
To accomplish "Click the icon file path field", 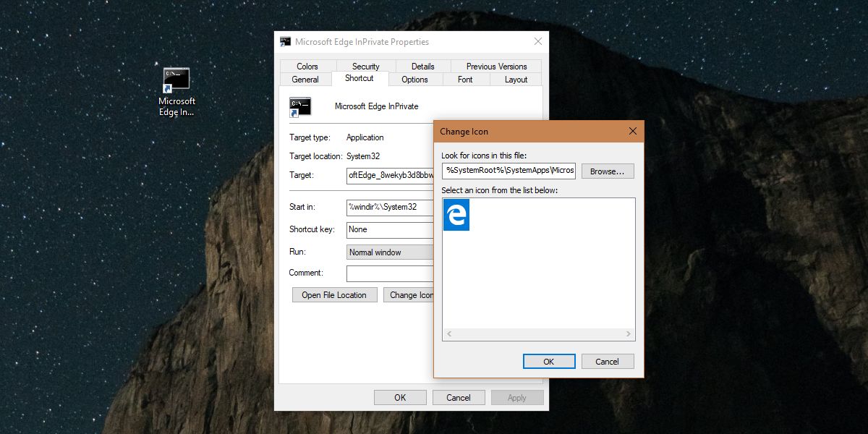I will point(509,171).
